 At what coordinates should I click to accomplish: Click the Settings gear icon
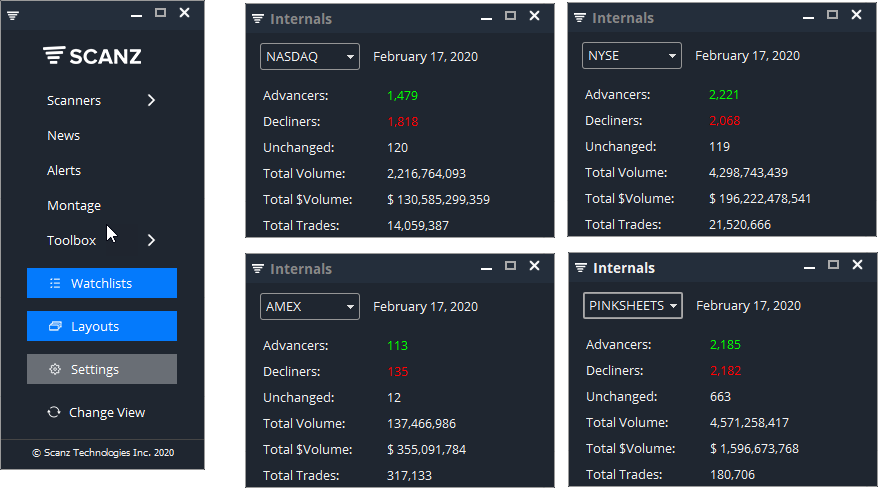55,369
